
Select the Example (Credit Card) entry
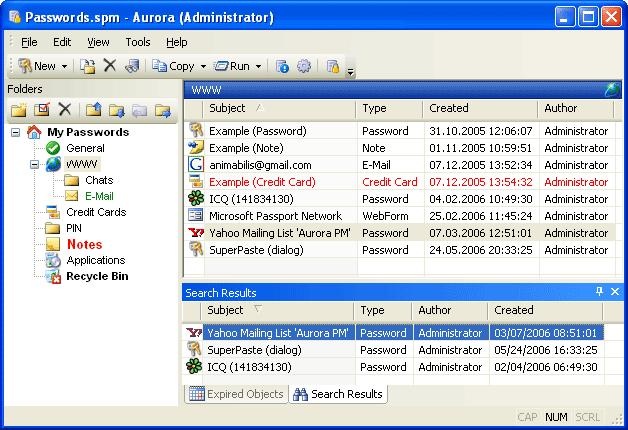coord(262,182)
